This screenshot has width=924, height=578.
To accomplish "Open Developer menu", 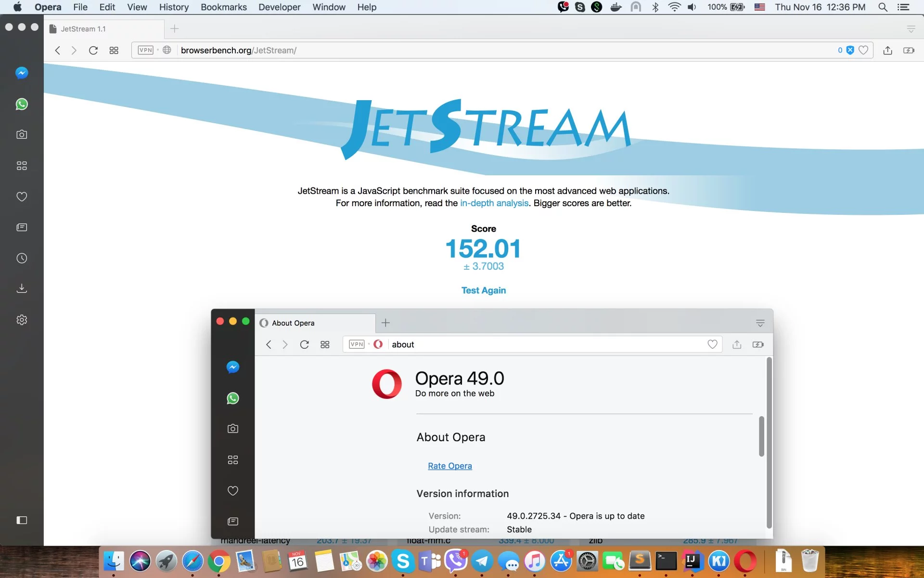I will [280, 7].
